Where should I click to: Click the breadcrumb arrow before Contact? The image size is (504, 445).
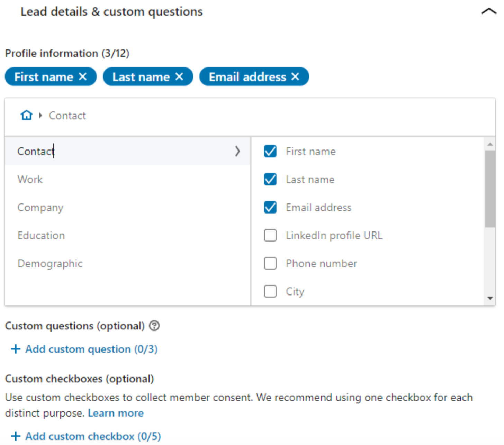[x=40, y=115]
